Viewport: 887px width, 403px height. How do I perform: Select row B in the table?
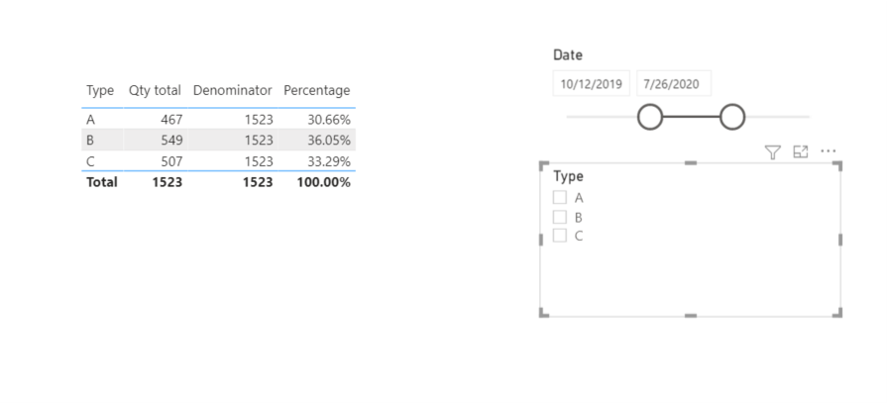pyautogui.click(x=218, y=140)
